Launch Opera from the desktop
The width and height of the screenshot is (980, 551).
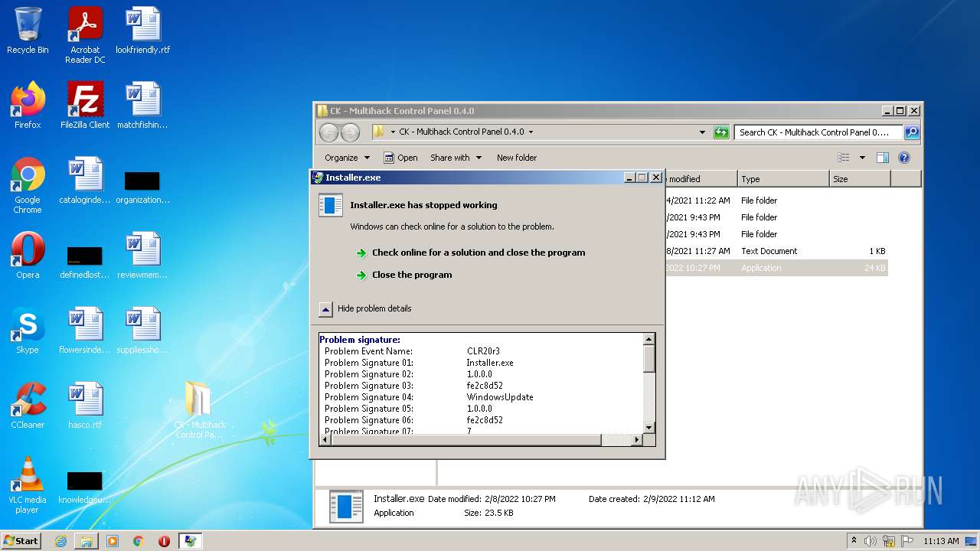click(28, 256)
